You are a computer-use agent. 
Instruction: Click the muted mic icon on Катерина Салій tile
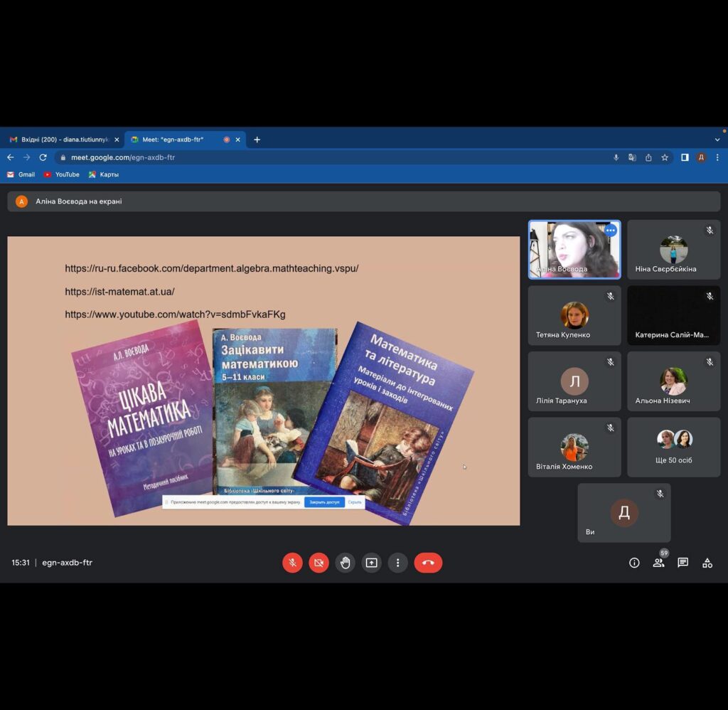pos(710,296)
